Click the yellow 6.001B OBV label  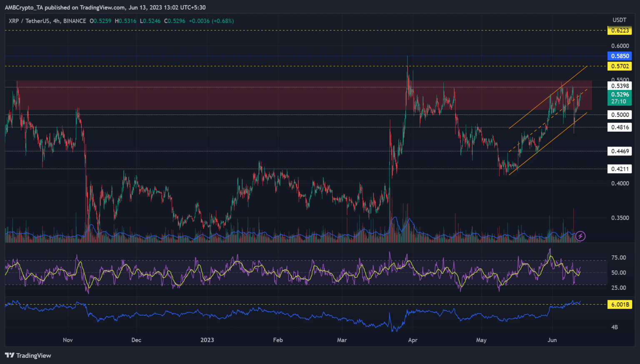[620, 304]
